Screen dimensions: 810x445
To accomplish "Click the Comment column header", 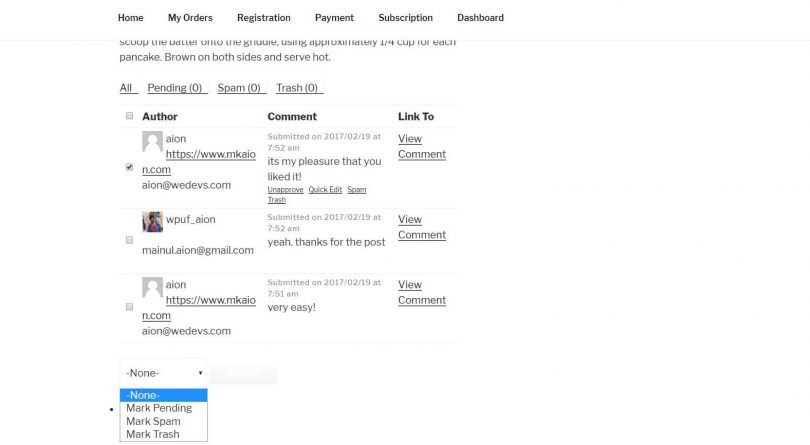I will click(x=292, y=116).
